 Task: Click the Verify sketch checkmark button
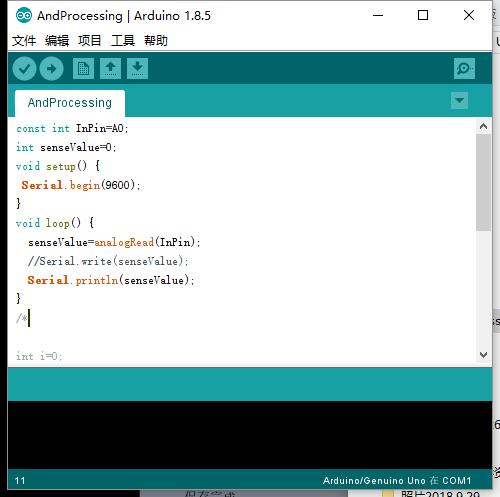tap(24, 69)
